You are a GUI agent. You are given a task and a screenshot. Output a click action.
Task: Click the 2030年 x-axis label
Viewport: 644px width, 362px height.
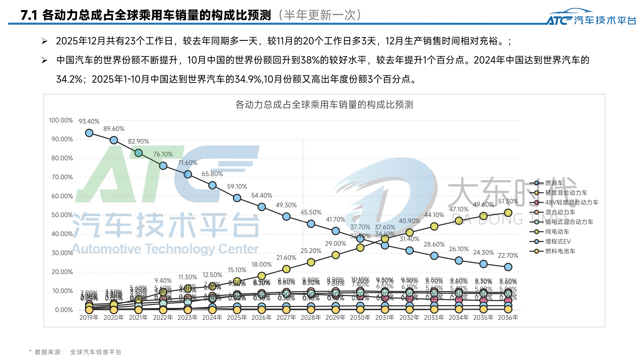(x=360, y=318)
